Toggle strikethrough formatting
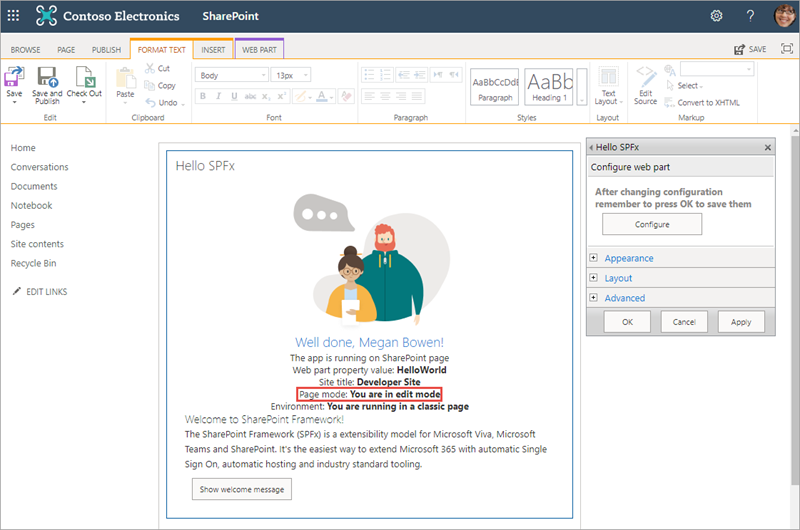The height and width of the screenshot is (530, 800). click(x=250, y=96)
